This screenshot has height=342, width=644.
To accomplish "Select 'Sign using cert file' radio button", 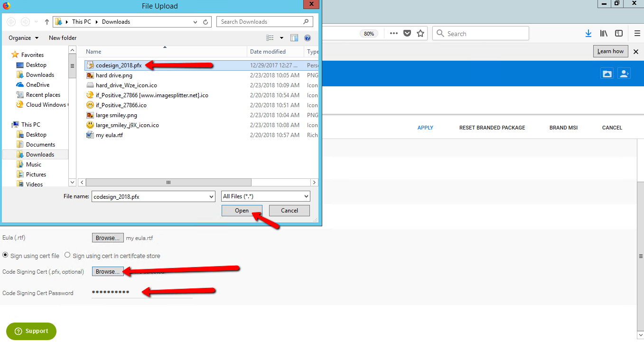I will pyautogui.click(x=6, y=255).
